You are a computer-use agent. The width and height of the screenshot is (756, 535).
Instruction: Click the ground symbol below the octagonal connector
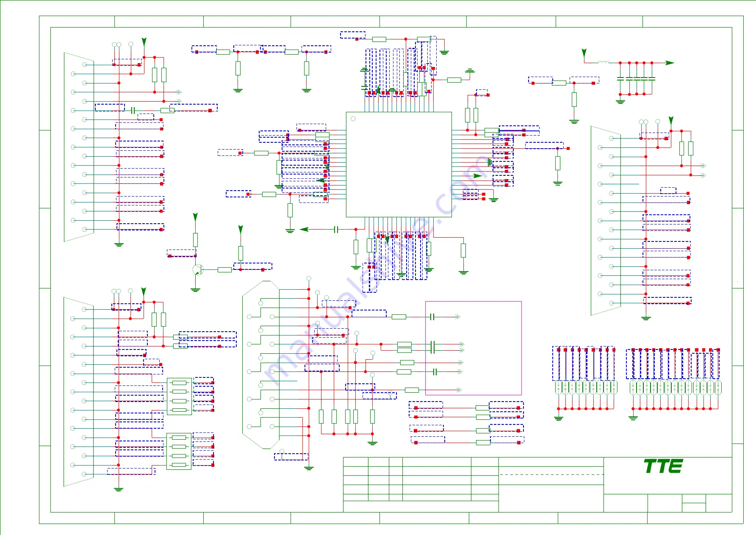click(309, 468)
